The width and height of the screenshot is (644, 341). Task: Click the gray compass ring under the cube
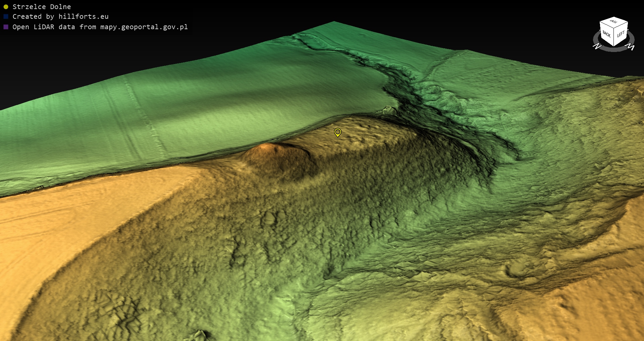point(614,49)
